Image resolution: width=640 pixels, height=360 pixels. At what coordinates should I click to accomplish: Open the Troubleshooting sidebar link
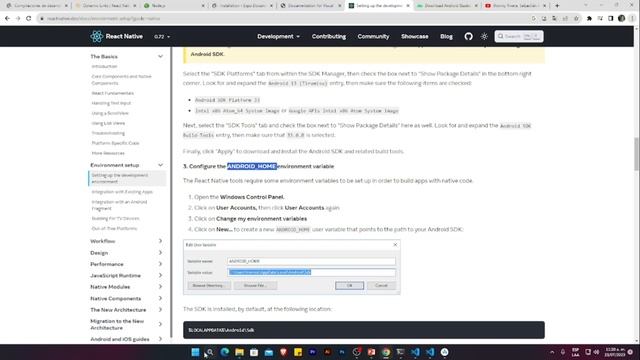pyautogui.click(x=108, y=133)
